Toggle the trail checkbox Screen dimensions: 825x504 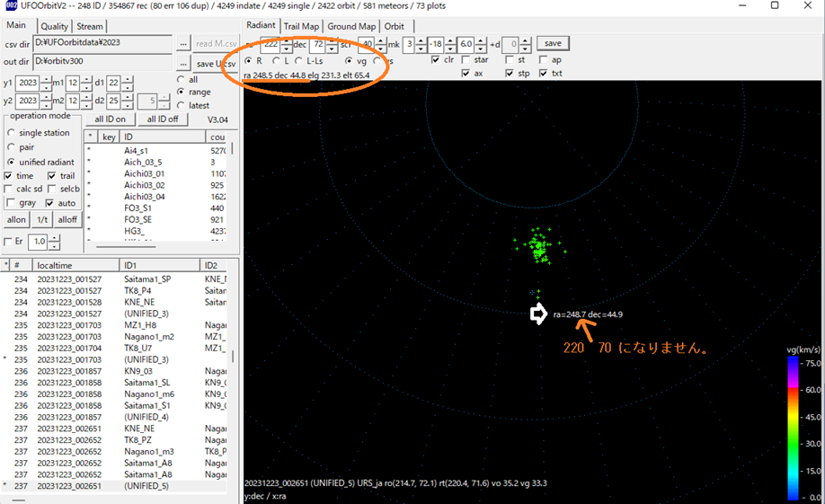click(52, 176)
